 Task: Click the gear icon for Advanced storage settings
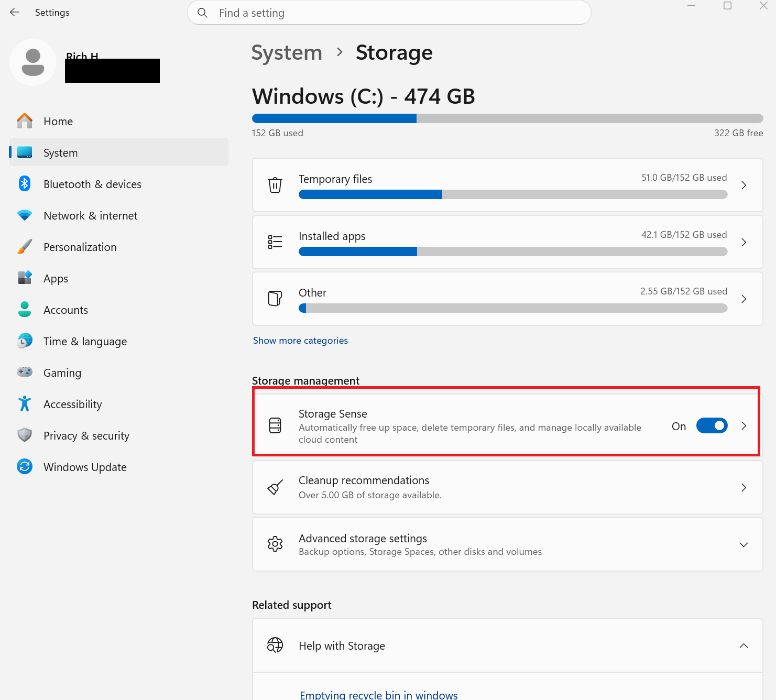pos(275,544)
